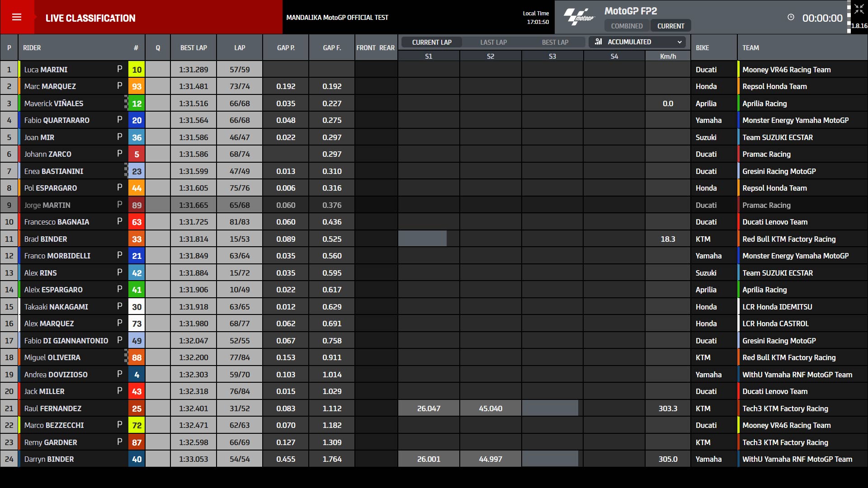Click team name LCR Honda CASTROL
This screenshot has height=488, width=868.
tap(775, 324)
